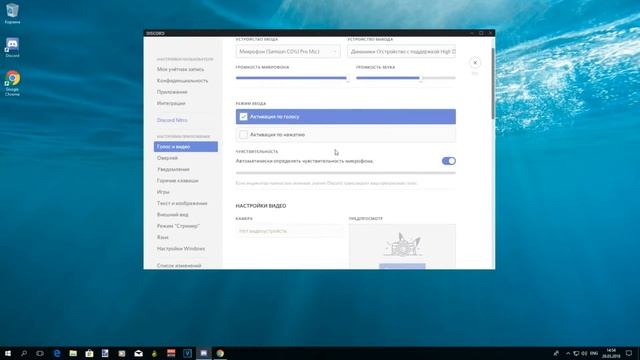Open Task View from the taskbar
Viewport: 640px width, 360px height.
(40, 353)
